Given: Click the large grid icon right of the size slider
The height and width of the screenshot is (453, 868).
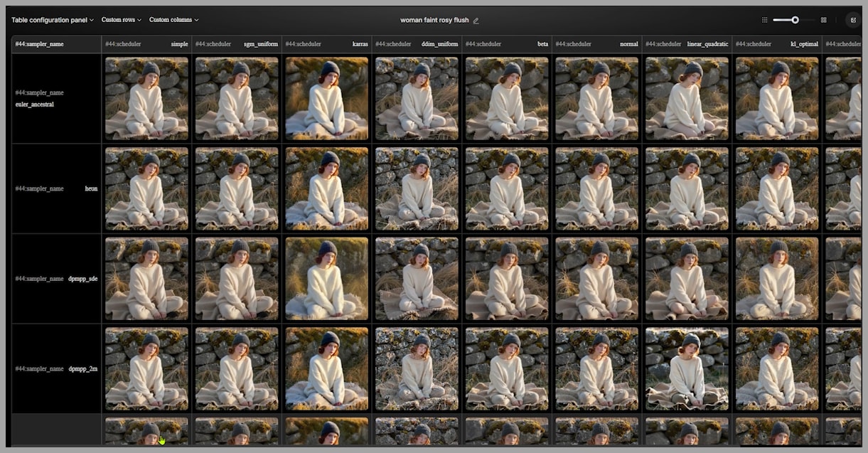Looking at the screenshot, I should (x=824, y=20).
